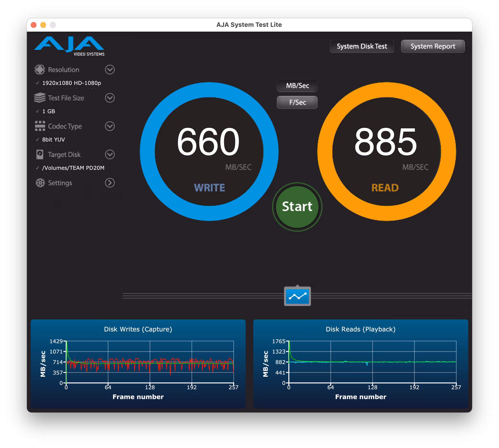Click the AJA System Test Lite title
This screenshot has width=499, height=448.
coord(249,25)
